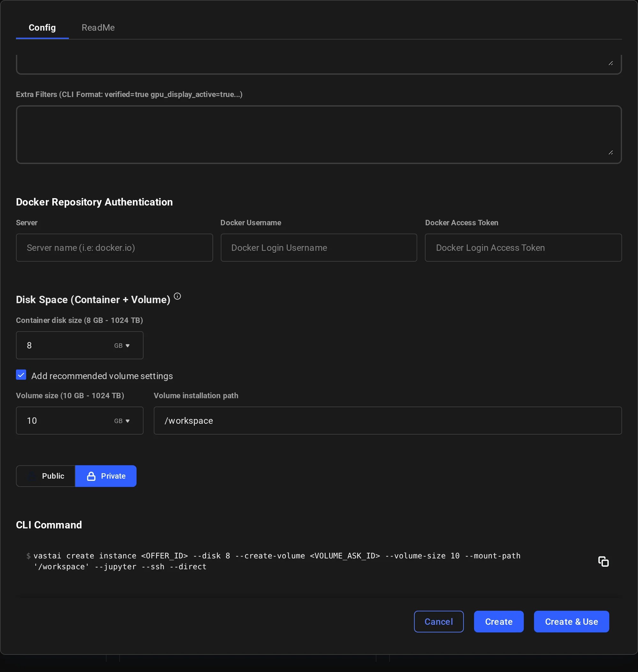Viewport: 638px width, 672px height.
Task: Click the Server name input field
Action: tap(114, 248)
